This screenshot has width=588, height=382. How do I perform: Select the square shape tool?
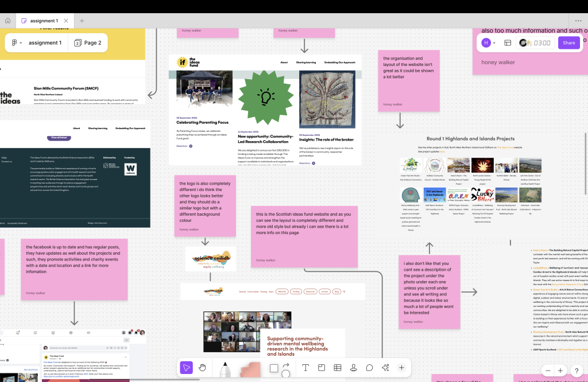[274, 368]
